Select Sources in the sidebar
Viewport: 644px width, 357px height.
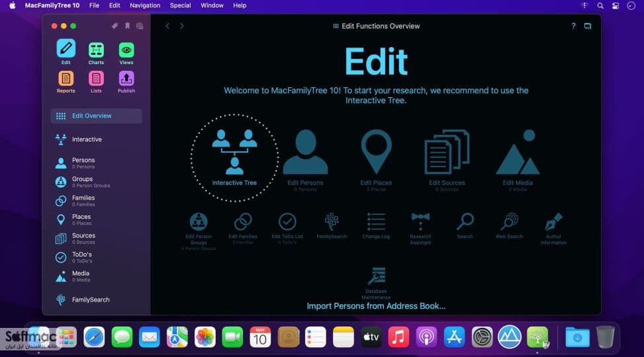97,239
